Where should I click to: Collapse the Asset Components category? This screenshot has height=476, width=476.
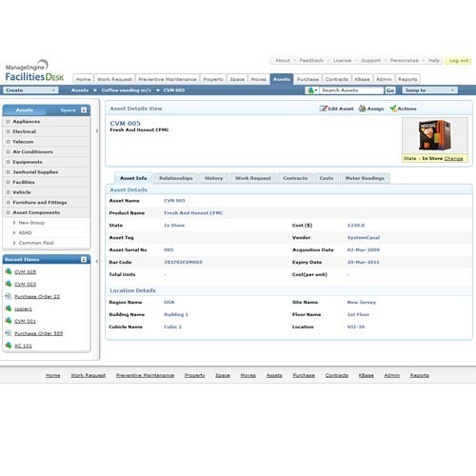coord(9,212)
